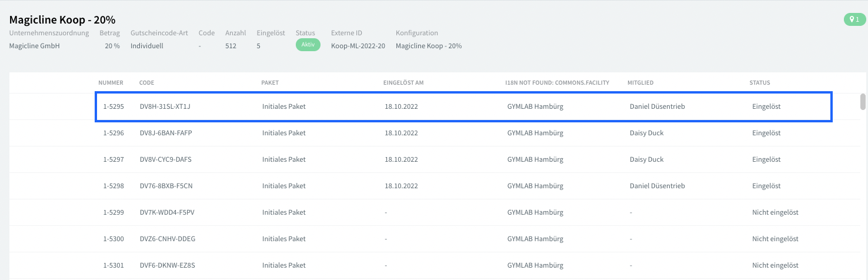Click code DV76-8BXB-F5CN
The width and height of the screenshot is (868, 280).
pyautogui.click(x=166, y=186)
